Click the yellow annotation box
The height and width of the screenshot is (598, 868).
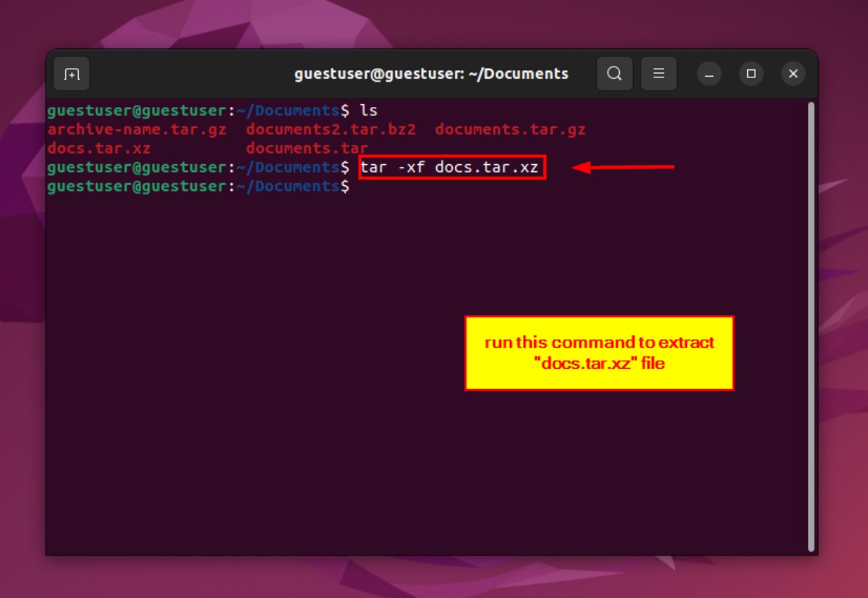tap(599, 353)
